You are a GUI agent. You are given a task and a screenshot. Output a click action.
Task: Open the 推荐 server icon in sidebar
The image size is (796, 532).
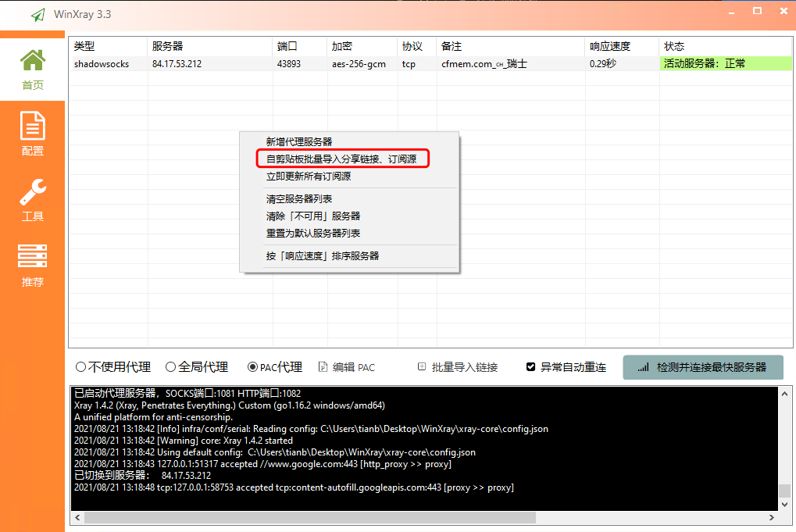pos(33,256)
